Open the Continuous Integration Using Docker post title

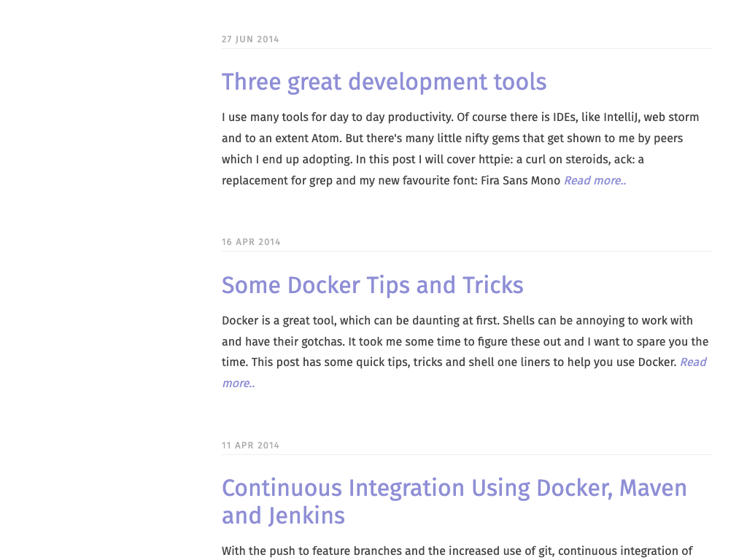point(454,488)
